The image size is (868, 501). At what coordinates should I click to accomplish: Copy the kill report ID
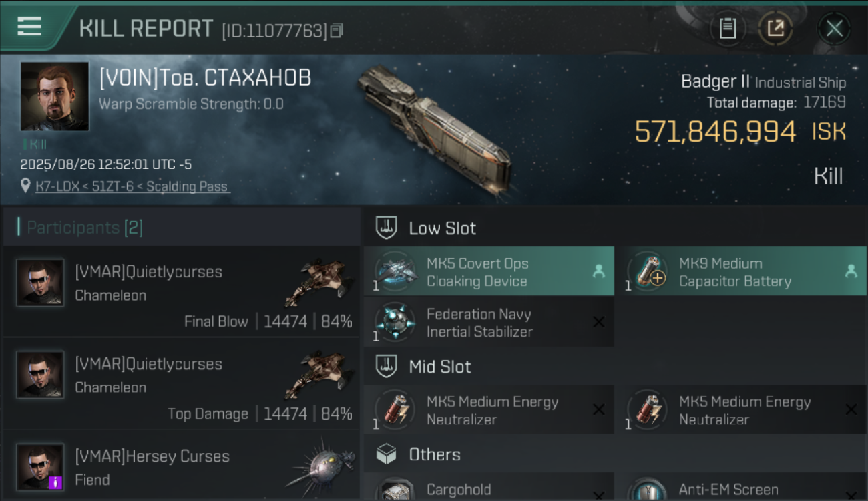coord(337,30)
